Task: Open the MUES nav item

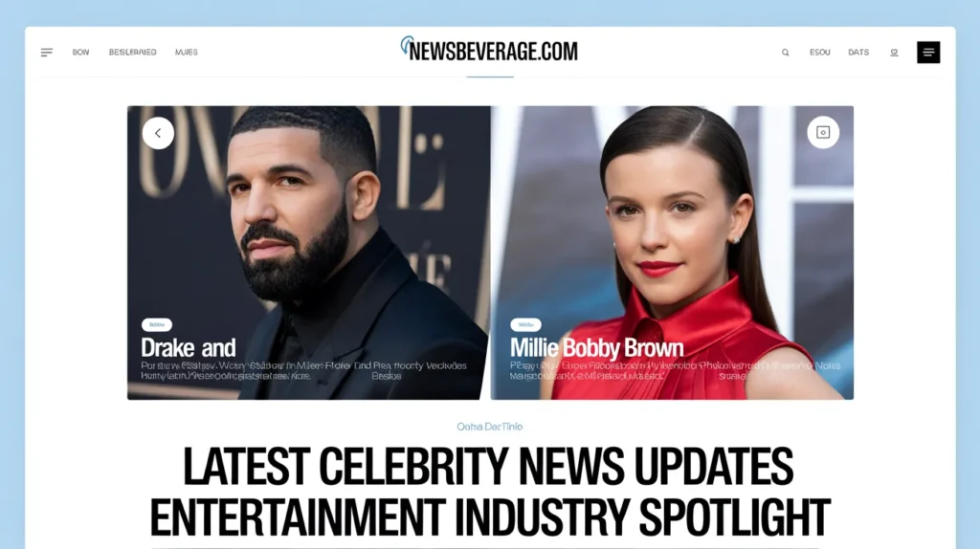Action: pos(187,53)
